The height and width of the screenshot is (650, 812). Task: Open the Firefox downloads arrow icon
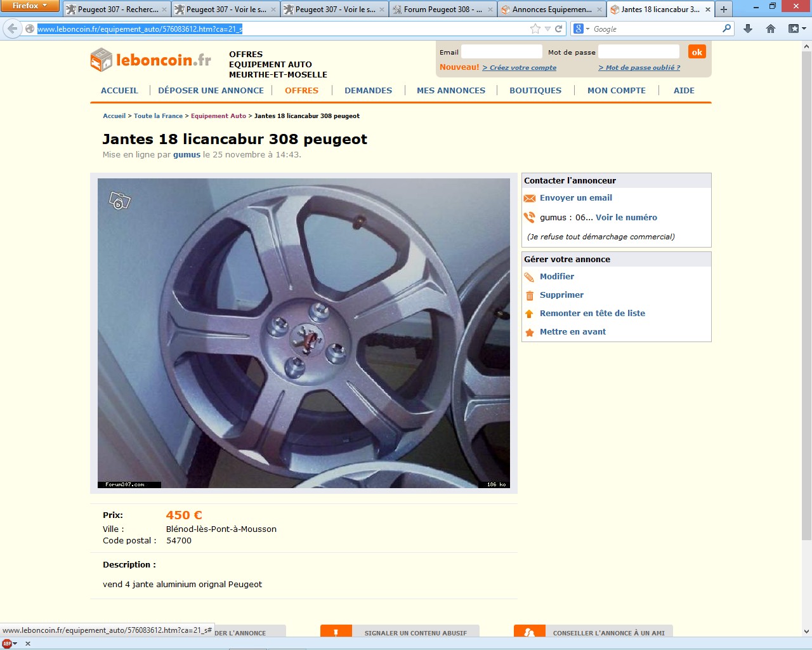(748, 29)
